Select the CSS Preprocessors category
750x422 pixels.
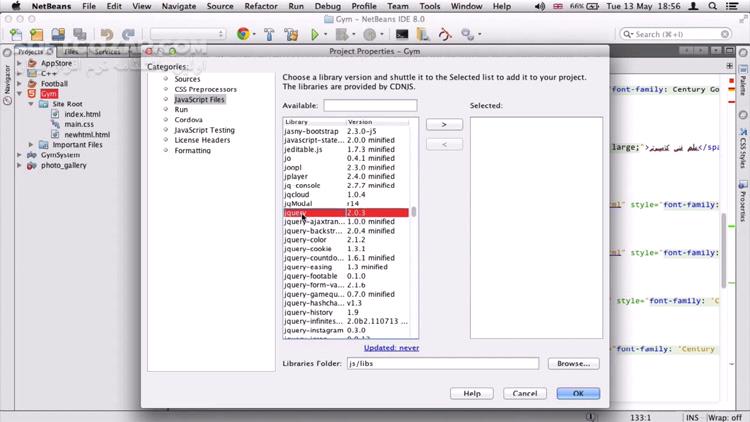pos(205,89)
